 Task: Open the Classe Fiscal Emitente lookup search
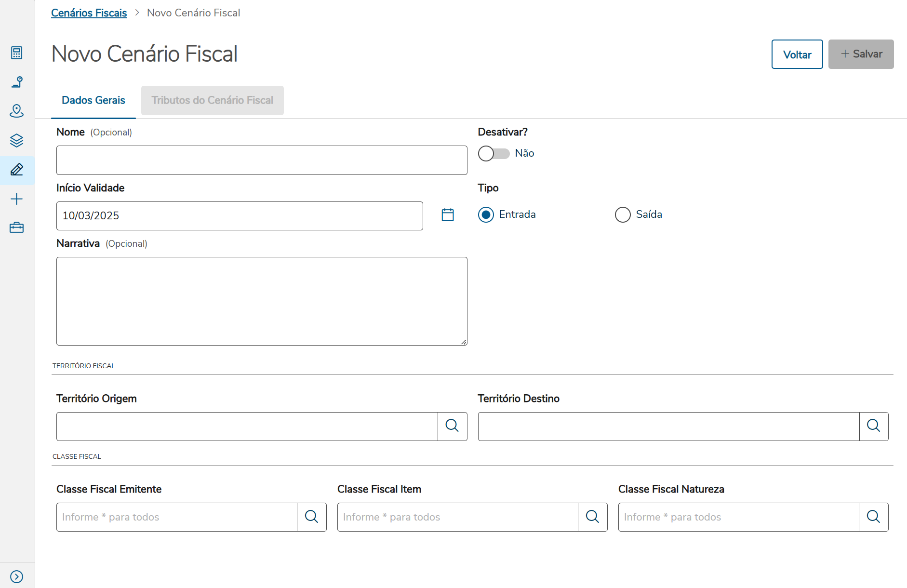click(x=312, y=517)
